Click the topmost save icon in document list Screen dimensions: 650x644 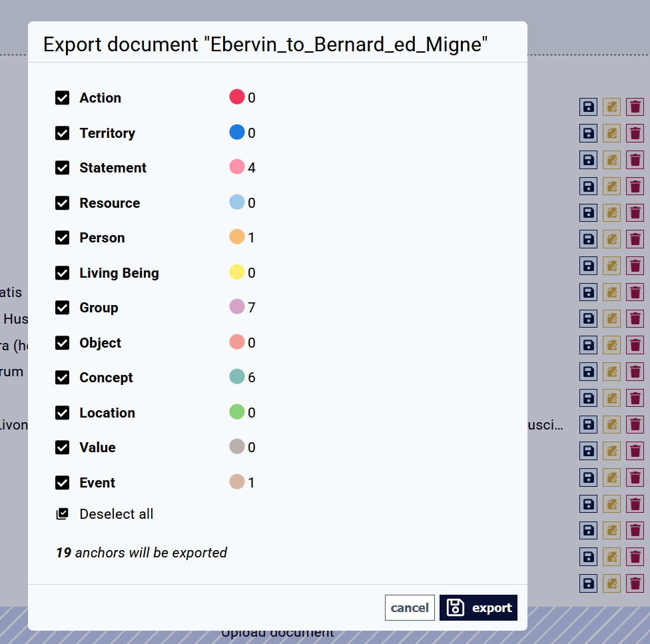[x=588, y=107]
